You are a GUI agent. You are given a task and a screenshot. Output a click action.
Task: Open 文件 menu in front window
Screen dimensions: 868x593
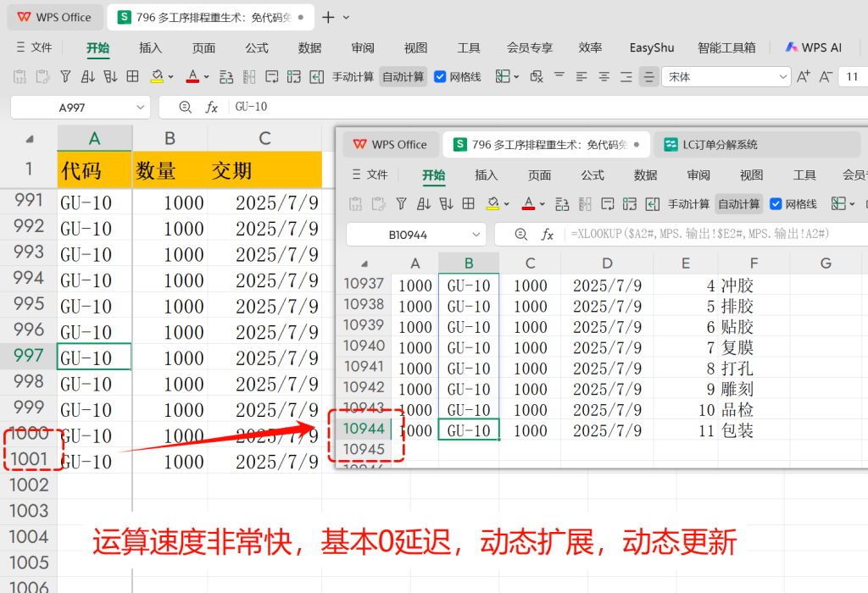pos(370,175)
